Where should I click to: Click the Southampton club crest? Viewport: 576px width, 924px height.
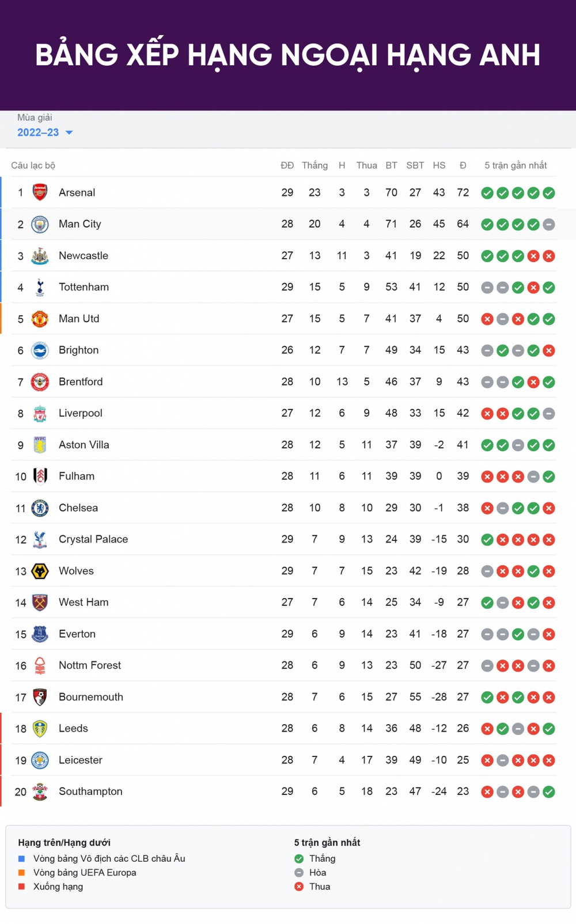point(40,792)
